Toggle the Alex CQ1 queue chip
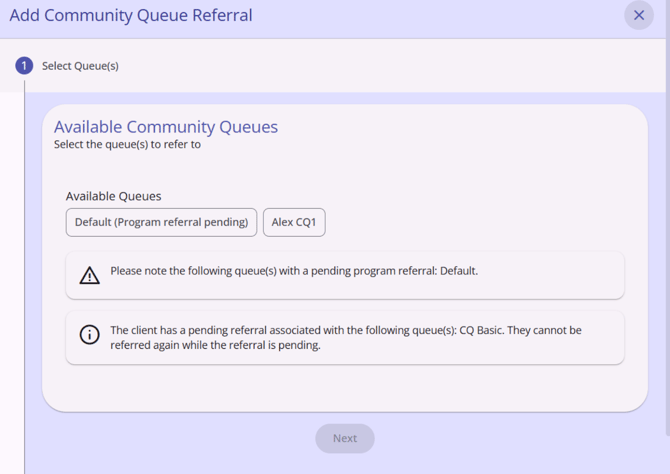This screenshot has height=474, width=670. pyautogui.click(x=294, y=222)
